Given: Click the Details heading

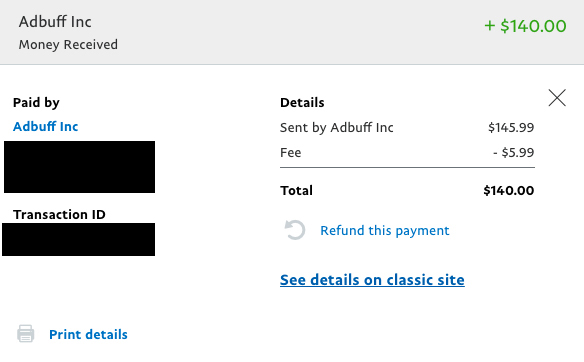Looking at the screenshot, I should pyautogui.click(x=302, y=102).
